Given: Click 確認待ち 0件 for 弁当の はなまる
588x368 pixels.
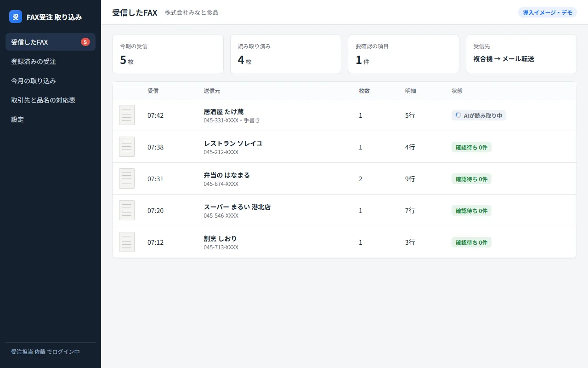Looking at the screenshot, I should coord(471,179).
